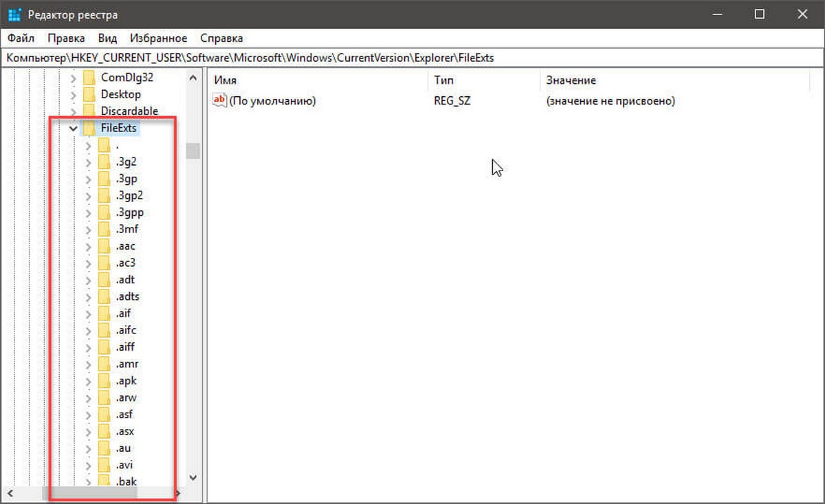Click the значение не присвоено data cell
825x504 pixels.
tap(610, 101)
